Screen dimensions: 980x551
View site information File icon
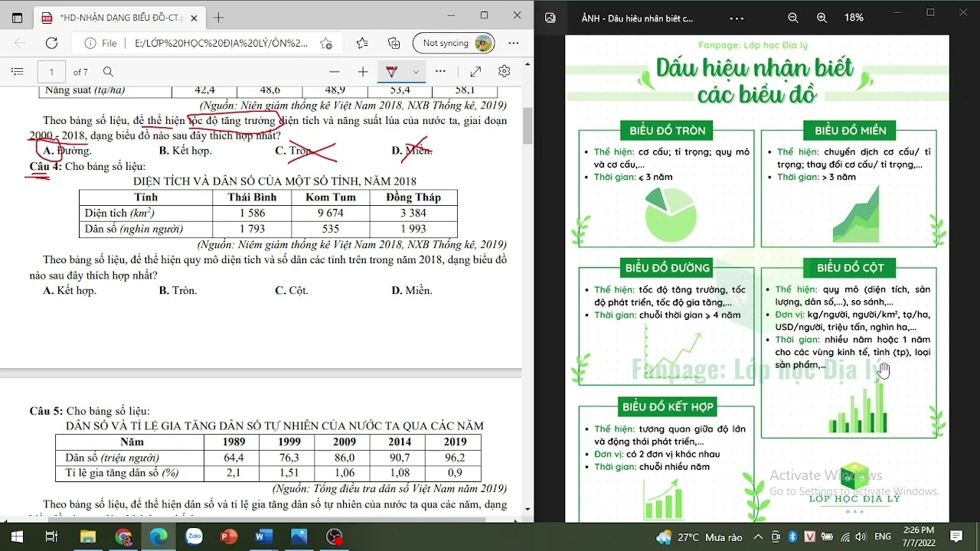tap(101, 44)
